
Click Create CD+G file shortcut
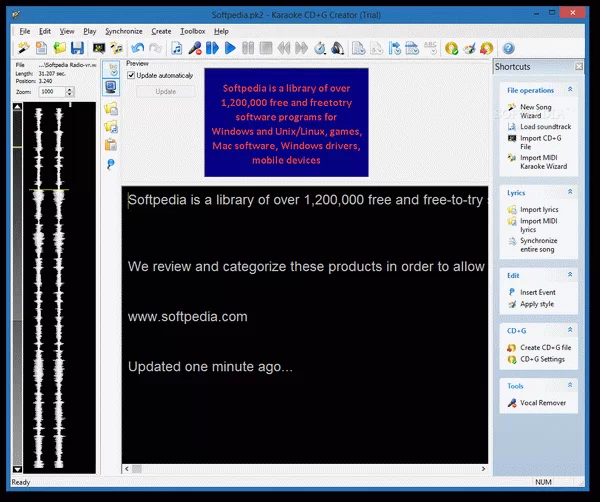(x=546, y=347)
